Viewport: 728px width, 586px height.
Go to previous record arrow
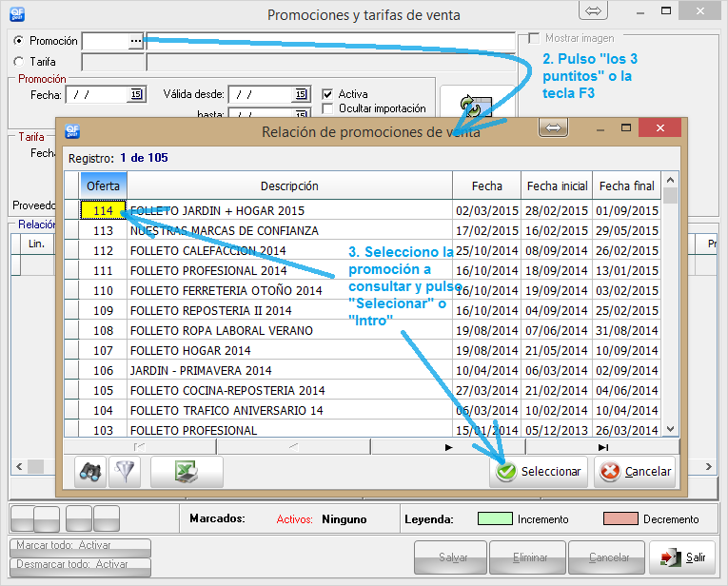pos(293,447)
